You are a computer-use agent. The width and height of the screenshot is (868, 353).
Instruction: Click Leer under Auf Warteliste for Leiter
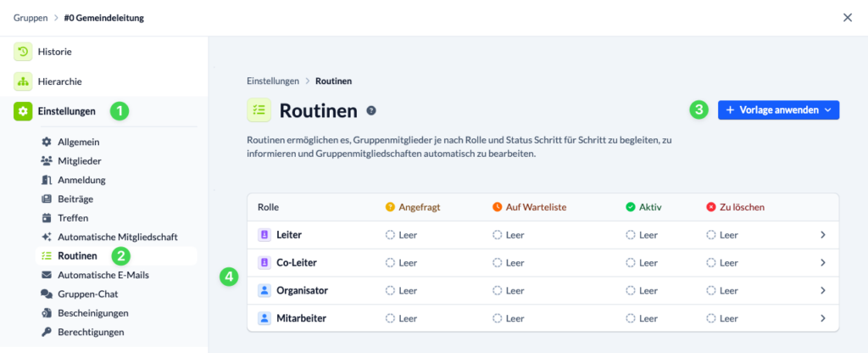(509, 235)
